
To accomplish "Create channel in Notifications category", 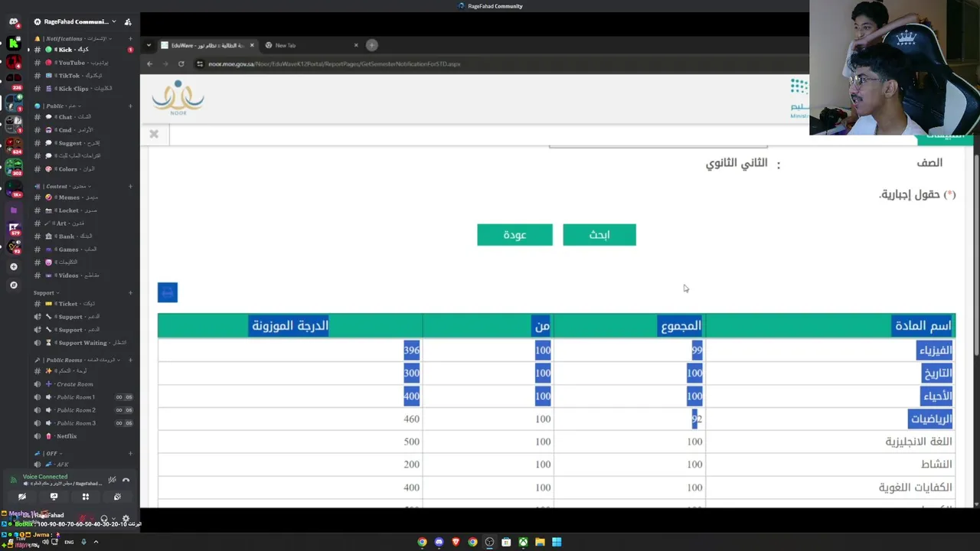I will (x=130, y=38).
